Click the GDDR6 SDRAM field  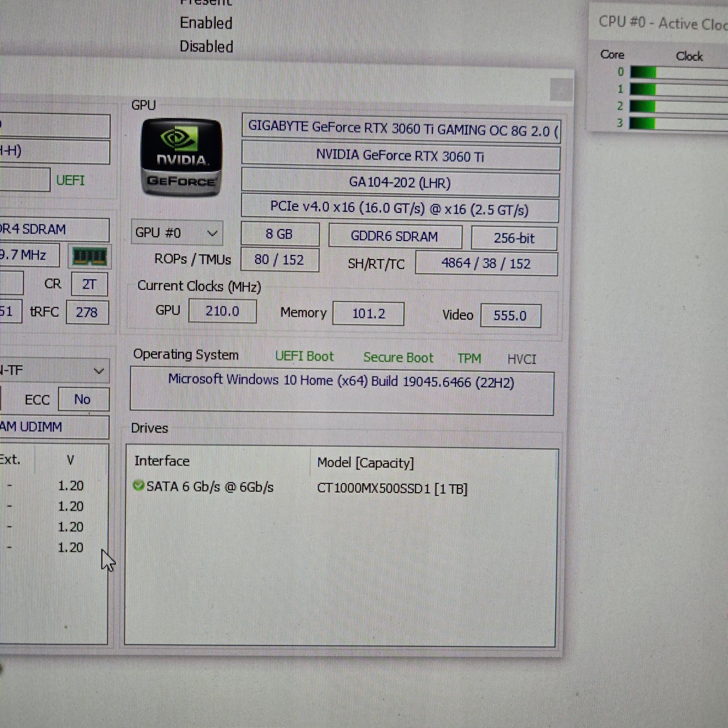[395, 237]
